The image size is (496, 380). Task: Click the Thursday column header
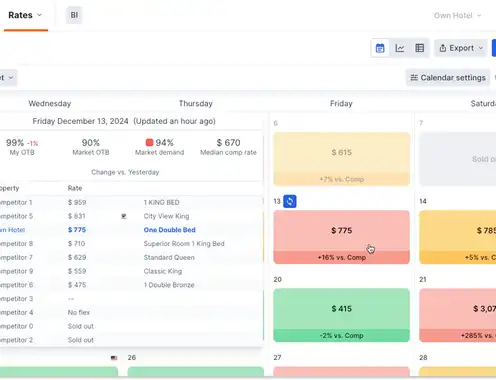click(x=196, y=104)
